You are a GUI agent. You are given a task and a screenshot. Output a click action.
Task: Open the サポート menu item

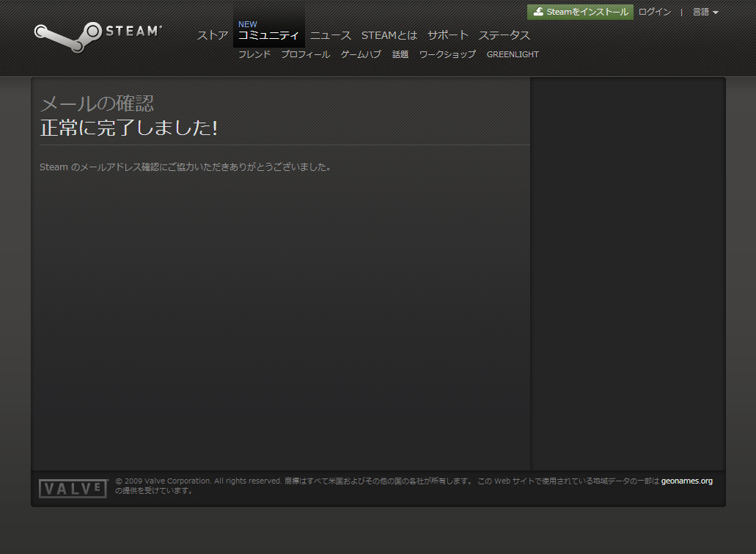pyautogui.click(x=447, y=35)
